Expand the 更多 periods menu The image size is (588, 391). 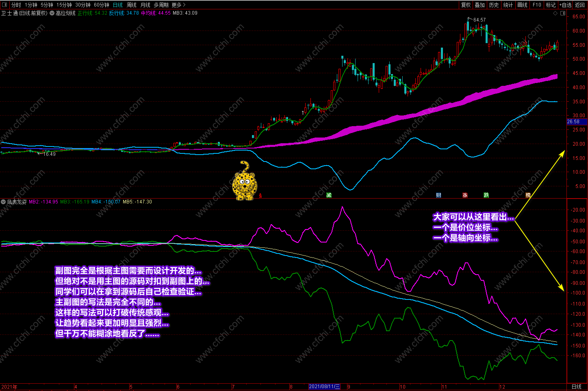point(178,5)
